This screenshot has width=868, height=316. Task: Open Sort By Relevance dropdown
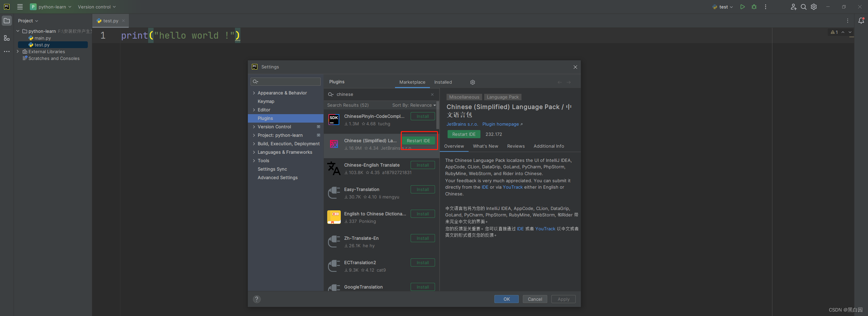(x=414, y=105)
